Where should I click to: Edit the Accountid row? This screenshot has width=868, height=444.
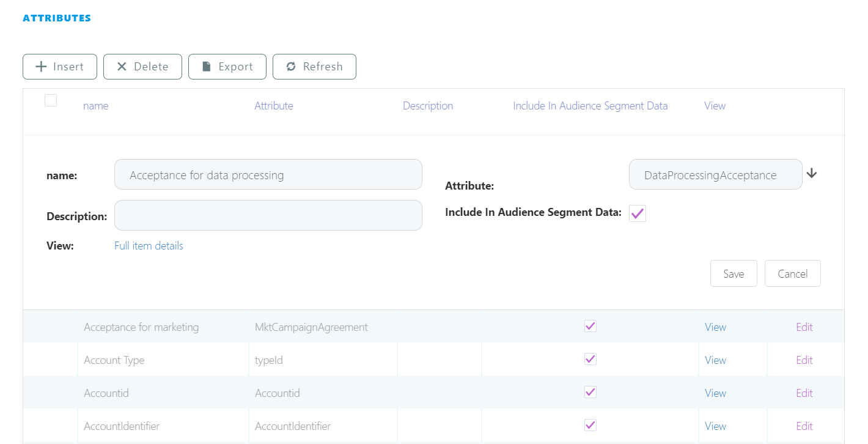tap(804, 393)
